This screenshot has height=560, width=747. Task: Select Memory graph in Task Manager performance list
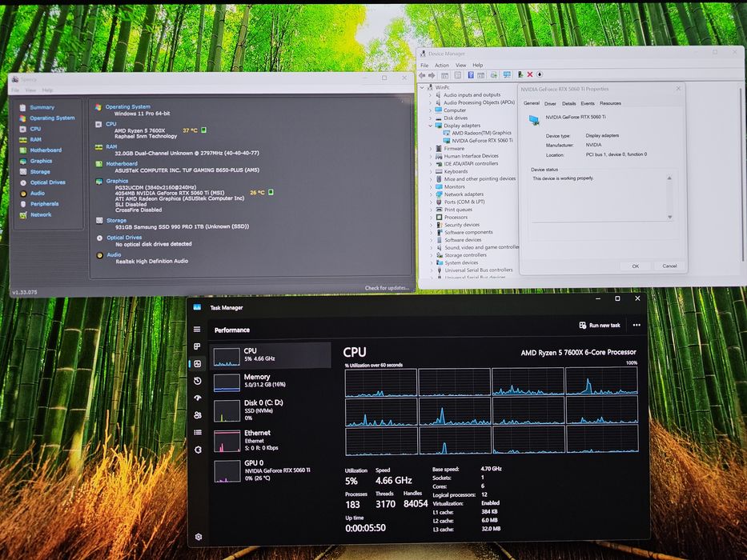click(270, 381)
